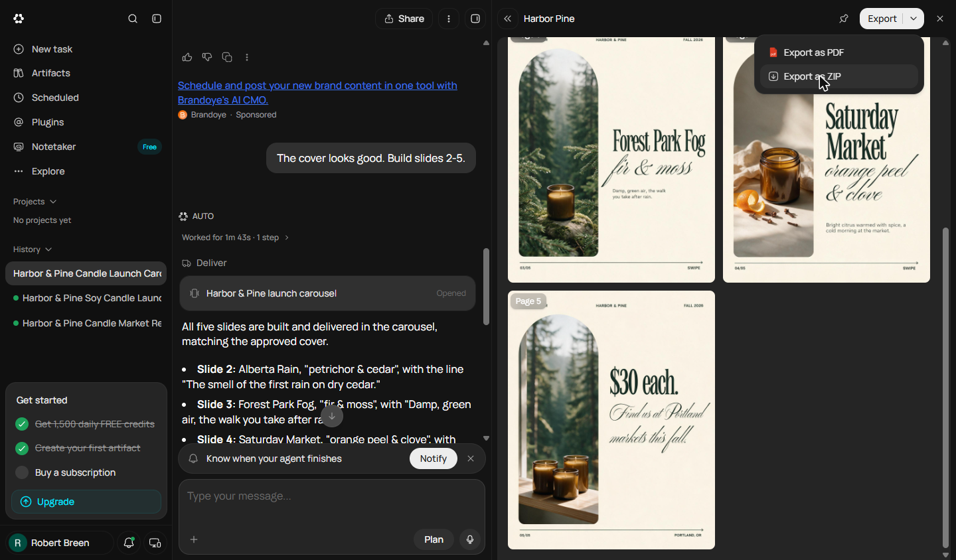
Task: Choose Export as PDF
Action: click(839, 52)
